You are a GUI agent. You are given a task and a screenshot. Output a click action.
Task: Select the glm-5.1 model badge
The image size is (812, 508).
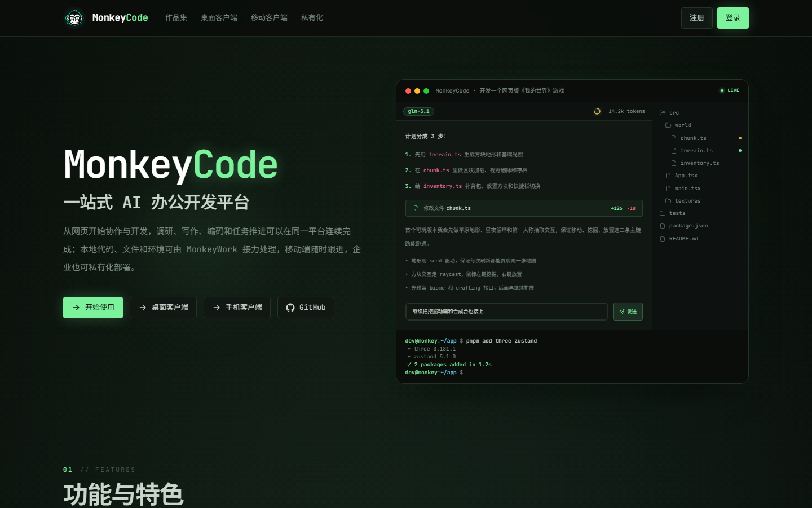(x=419, y=111)
